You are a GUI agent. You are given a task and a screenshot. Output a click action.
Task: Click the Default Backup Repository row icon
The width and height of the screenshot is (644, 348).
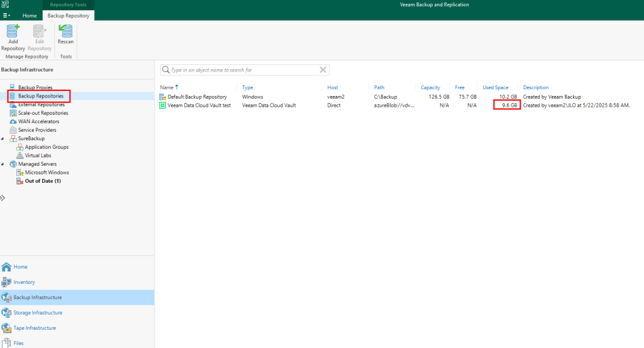coord(163,97)
